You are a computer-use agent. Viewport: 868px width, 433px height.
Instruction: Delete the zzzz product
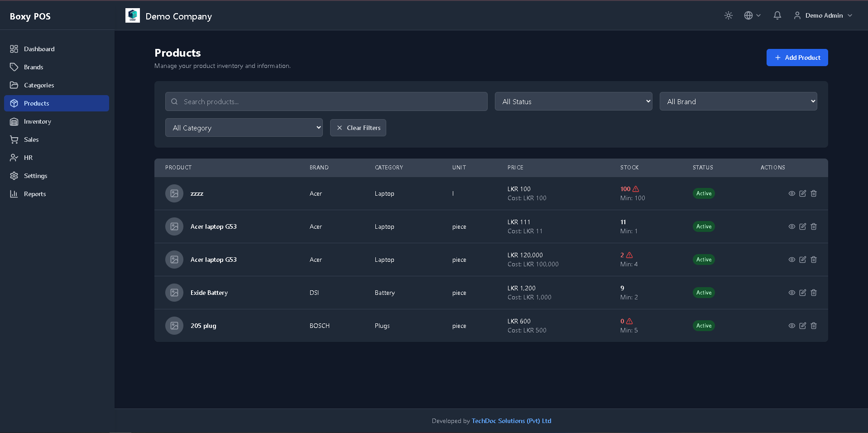click(814, 193)
